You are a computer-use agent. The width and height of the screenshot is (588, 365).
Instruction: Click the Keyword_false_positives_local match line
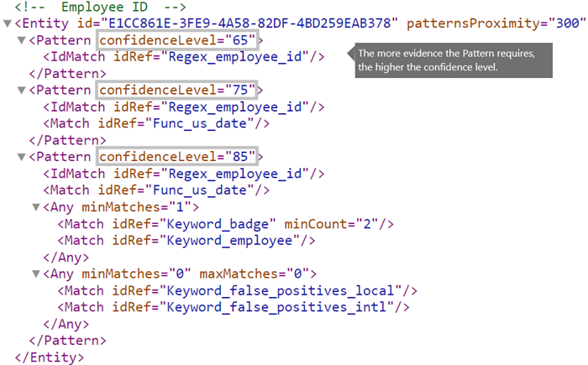[238, 291]
